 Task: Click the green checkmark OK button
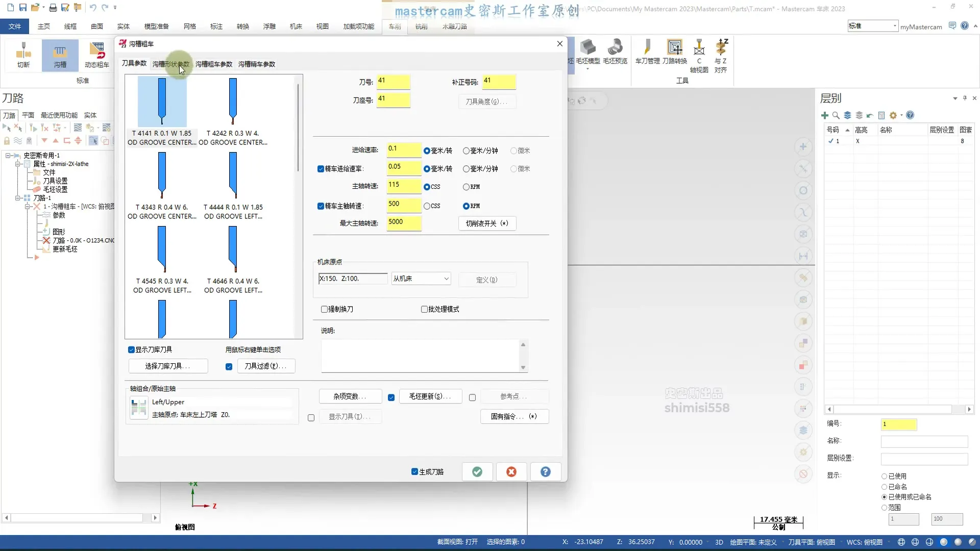pyautogui.click(x=477, y=472)
